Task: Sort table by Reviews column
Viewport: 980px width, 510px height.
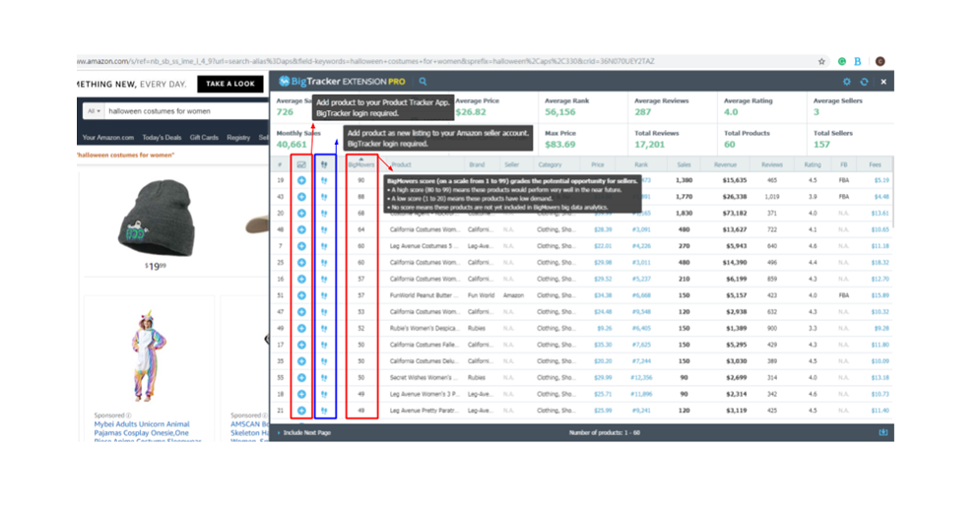Action: pos(772,165)
